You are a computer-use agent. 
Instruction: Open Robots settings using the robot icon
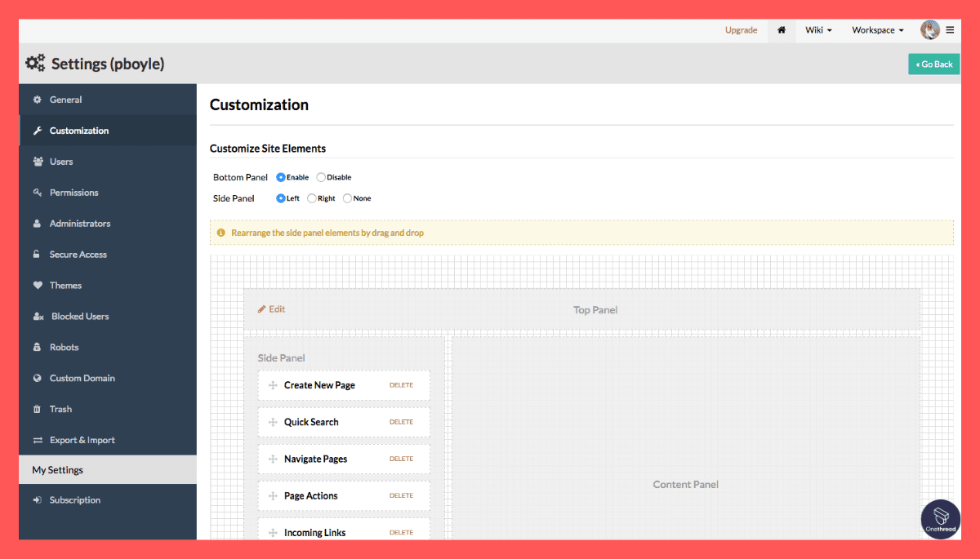[x=38, y=347]
